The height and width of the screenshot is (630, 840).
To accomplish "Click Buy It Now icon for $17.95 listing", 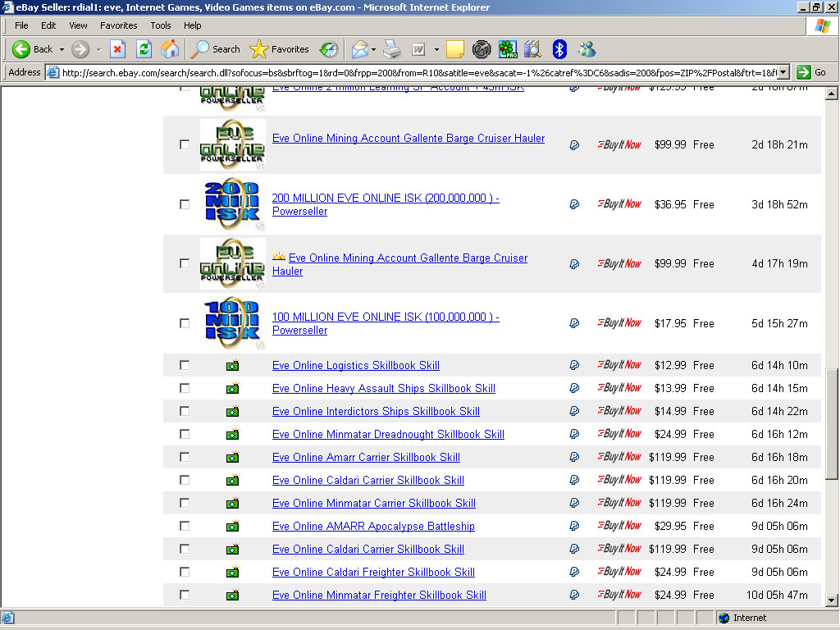I will (x=619, y=323).
